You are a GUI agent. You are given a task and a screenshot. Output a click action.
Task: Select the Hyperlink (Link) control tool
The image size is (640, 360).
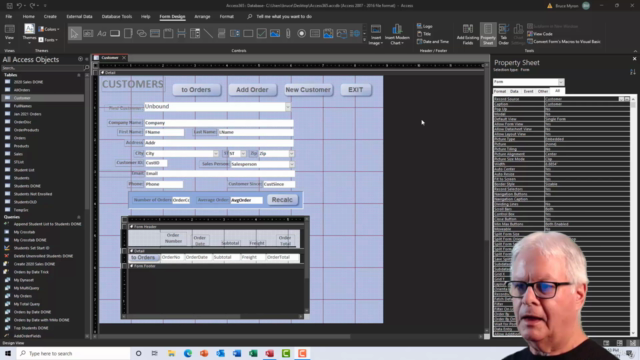141,33
